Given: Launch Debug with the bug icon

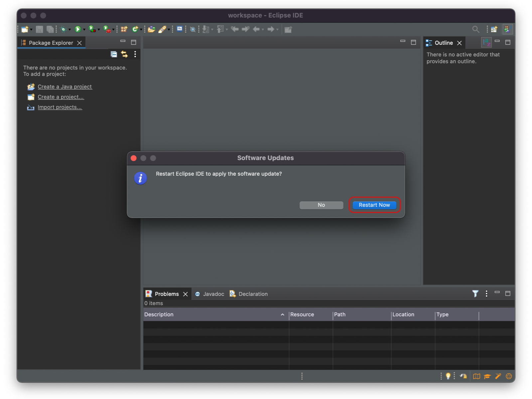Looking at the screenshot, I should (x=63, y=29).
